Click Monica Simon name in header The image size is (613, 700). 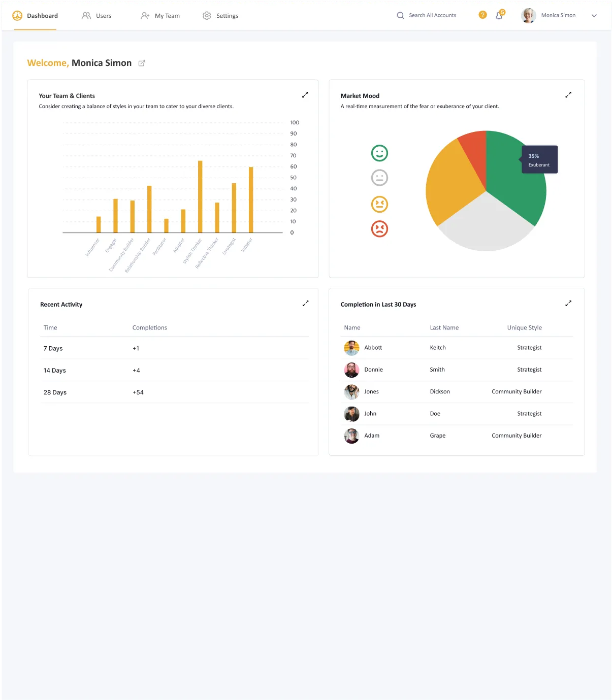coord(558,15)
